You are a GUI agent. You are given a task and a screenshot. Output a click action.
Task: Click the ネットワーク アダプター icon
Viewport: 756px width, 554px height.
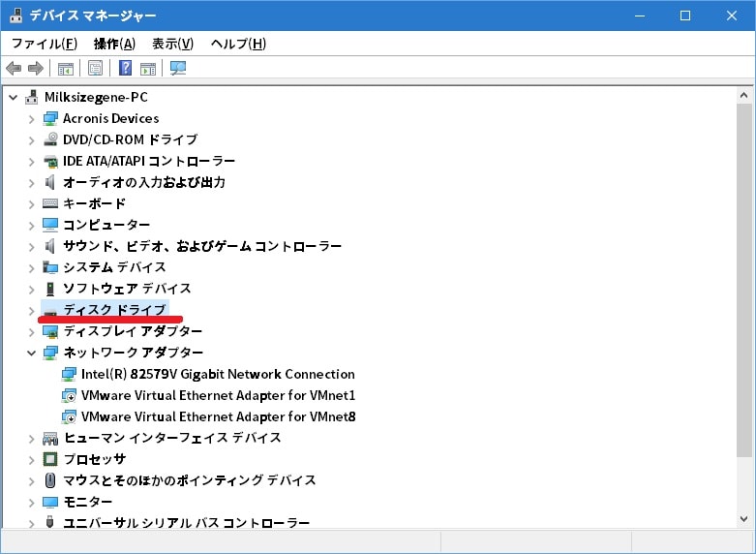50,353
